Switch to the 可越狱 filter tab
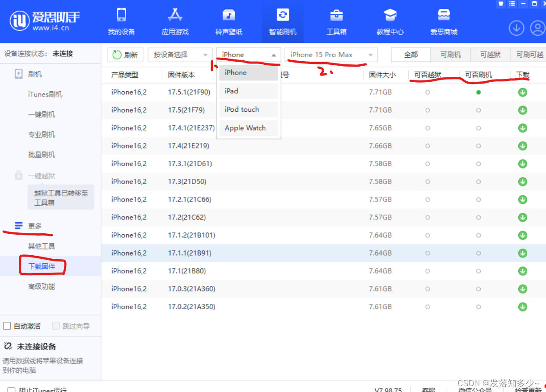The image size is (546, 392). click(490, 55)
